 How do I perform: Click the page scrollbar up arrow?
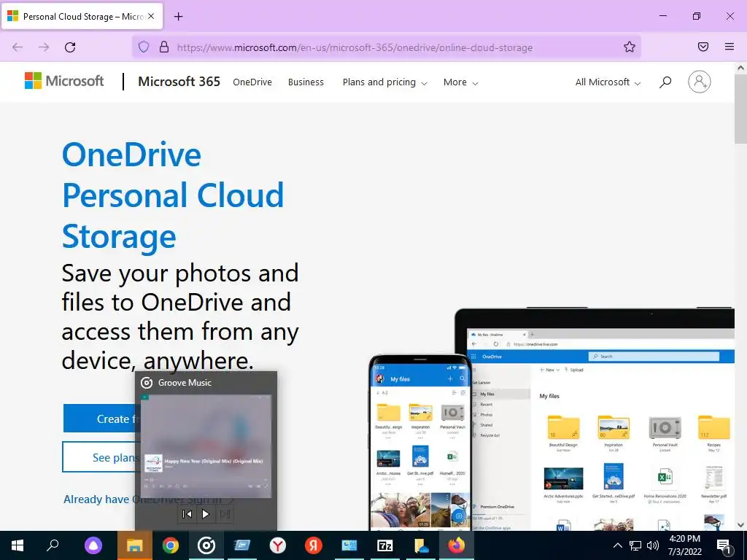740,68
